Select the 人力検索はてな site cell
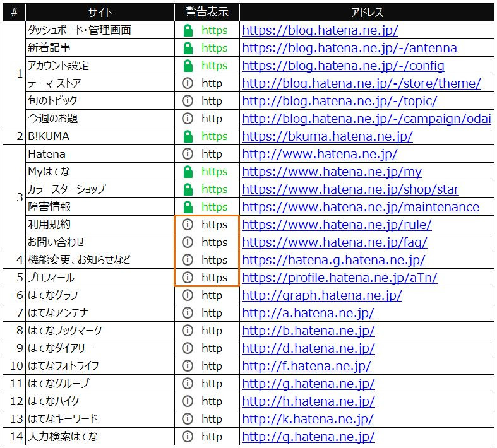The image size is (497, 448). [100, 437]
